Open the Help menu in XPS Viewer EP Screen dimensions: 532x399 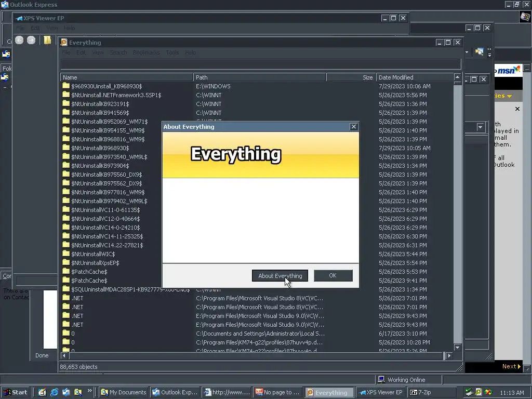69,28
